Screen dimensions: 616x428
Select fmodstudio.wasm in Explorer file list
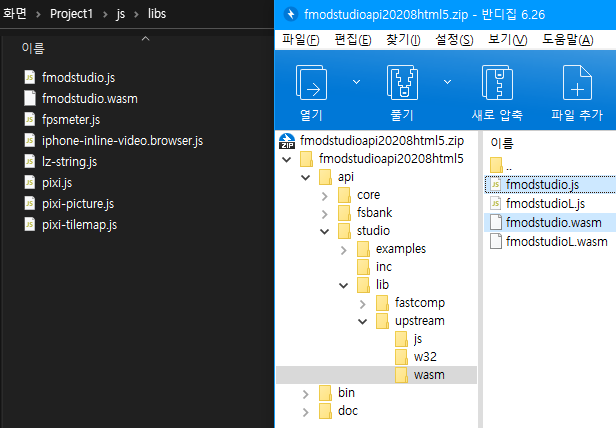coord(90,99)
